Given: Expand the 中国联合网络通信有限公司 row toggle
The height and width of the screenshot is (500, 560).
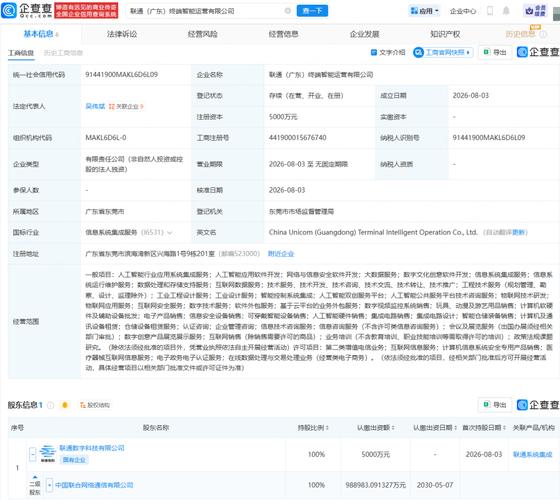Looking at the screenshot, I should click(x=49, y=485).
